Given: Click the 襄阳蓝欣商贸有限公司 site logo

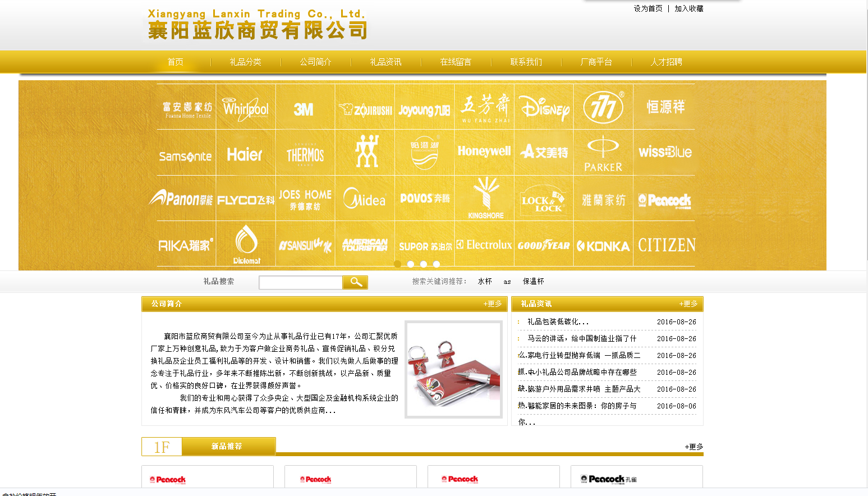Looking at the screenshot, I should click(x=258, y=24).
